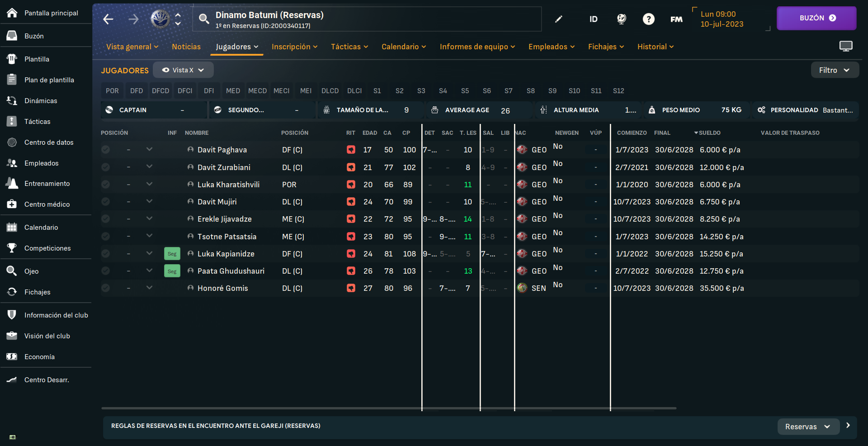Open Informes de equipo menu
The image size is (868, 446).
pyautogui.click(x=477, y=47)
